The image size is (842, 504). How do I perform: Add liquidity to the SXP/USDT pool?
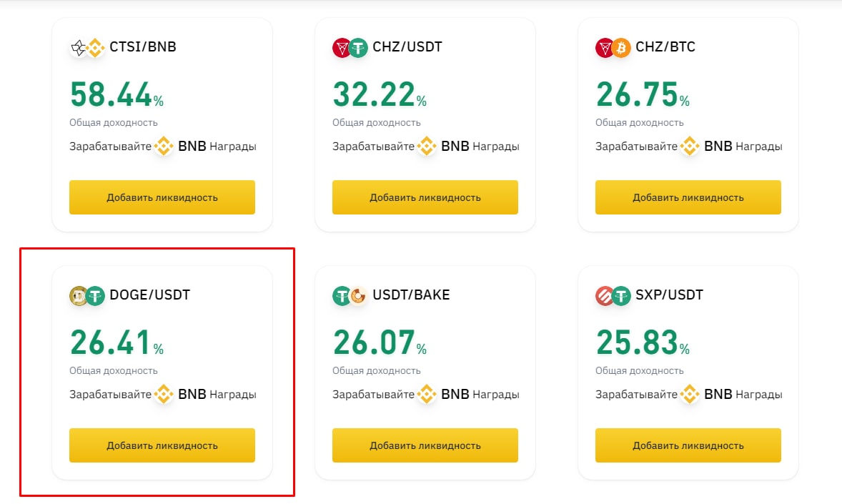tap(688, 445)
